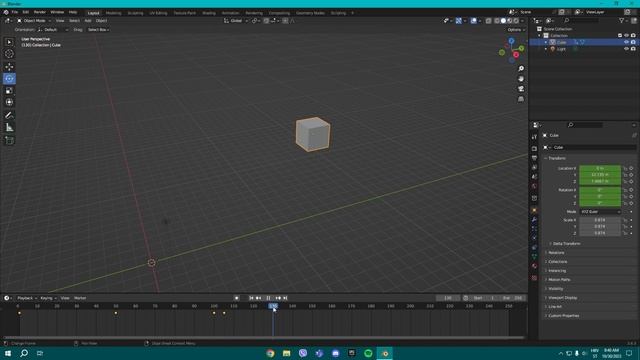The image size is (640, 360).
Task: Open the World properties tab
Action: [534, 186]
